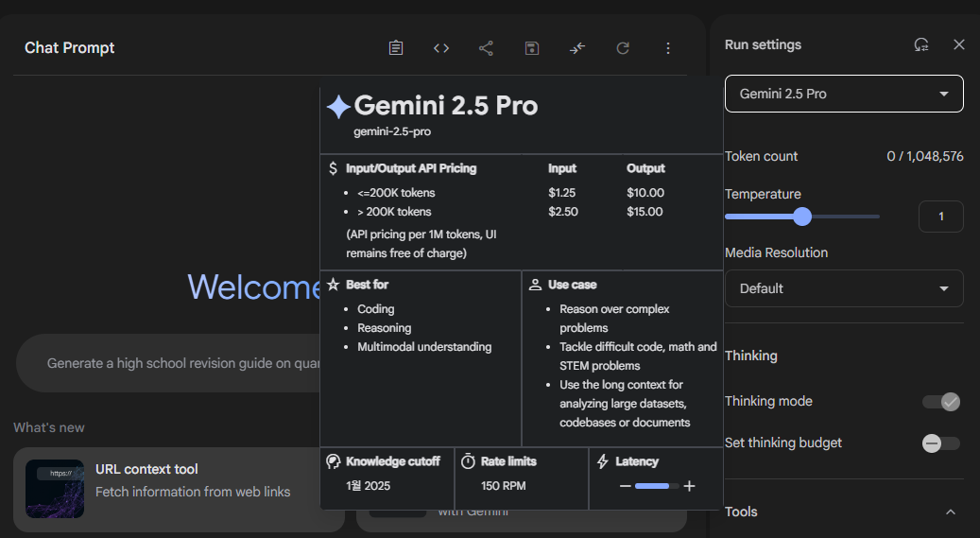Enable the Set thinking budget switch
The image size is (980, 538).
(941, 443)
